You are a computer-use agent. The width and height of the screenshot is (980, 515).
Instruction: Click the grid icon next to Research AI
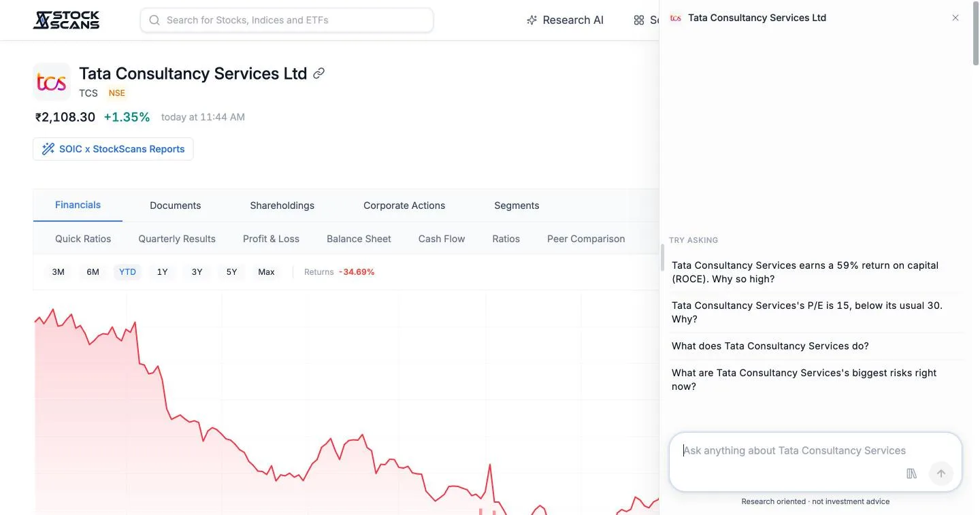638,20
